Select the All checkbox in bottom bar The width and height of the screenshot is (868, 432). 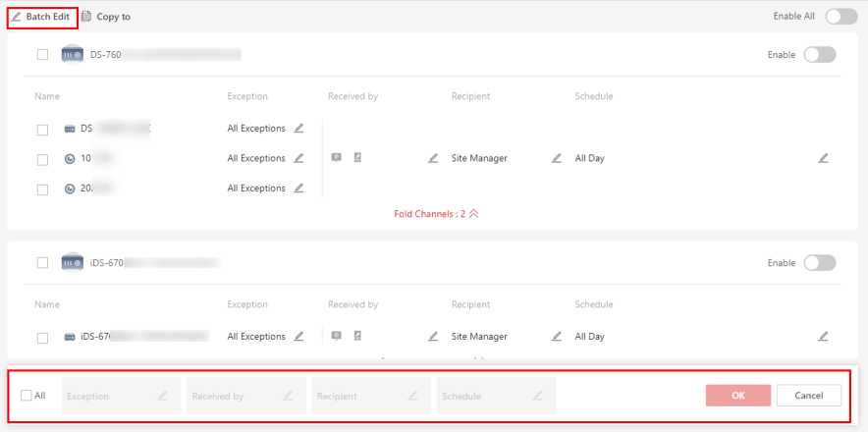pos(27,396)
